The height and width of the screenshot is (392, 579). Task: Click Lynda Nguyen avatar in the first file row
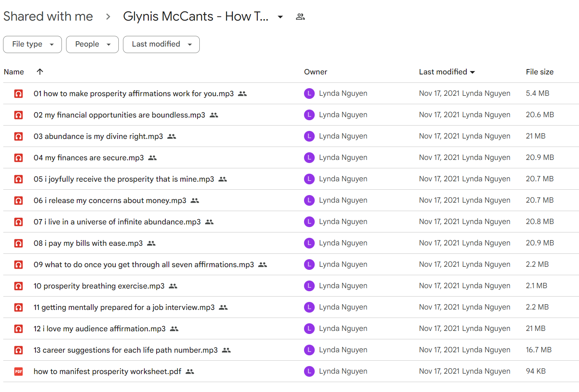coord(309,94)
